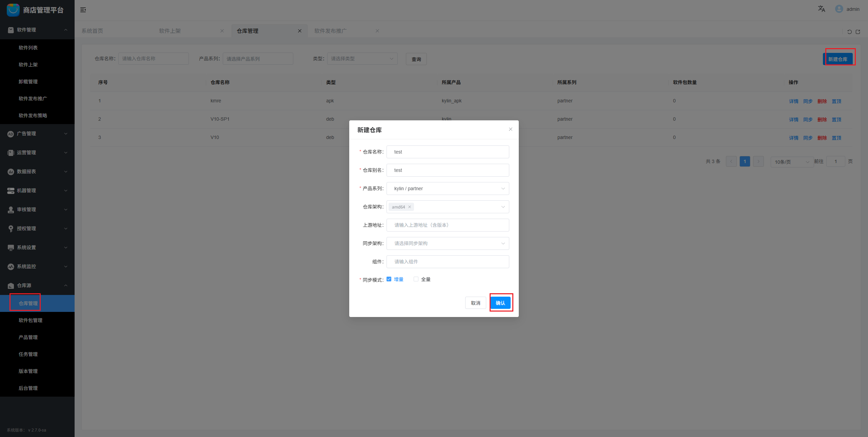Expand the 仓库架构 dropdown arrow
The image size is (868, 437).
tap(503, 207)
